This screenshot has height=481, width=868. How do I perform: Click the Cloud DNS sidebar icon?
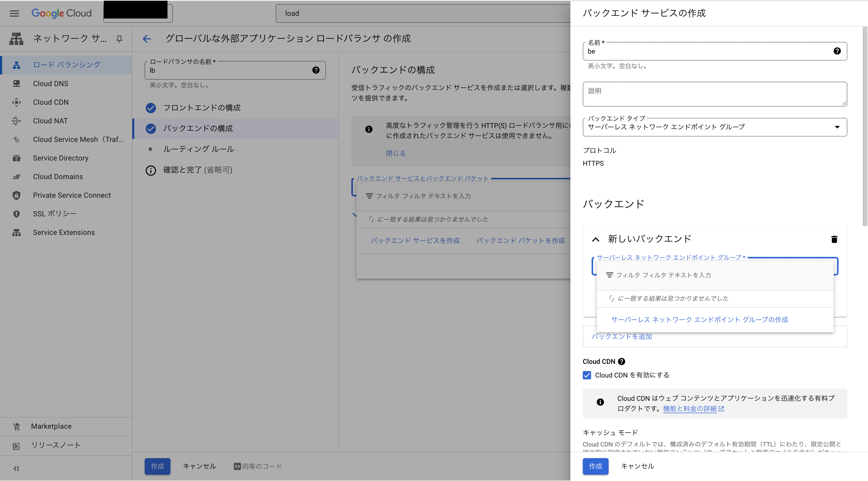[x=16, y=84]
